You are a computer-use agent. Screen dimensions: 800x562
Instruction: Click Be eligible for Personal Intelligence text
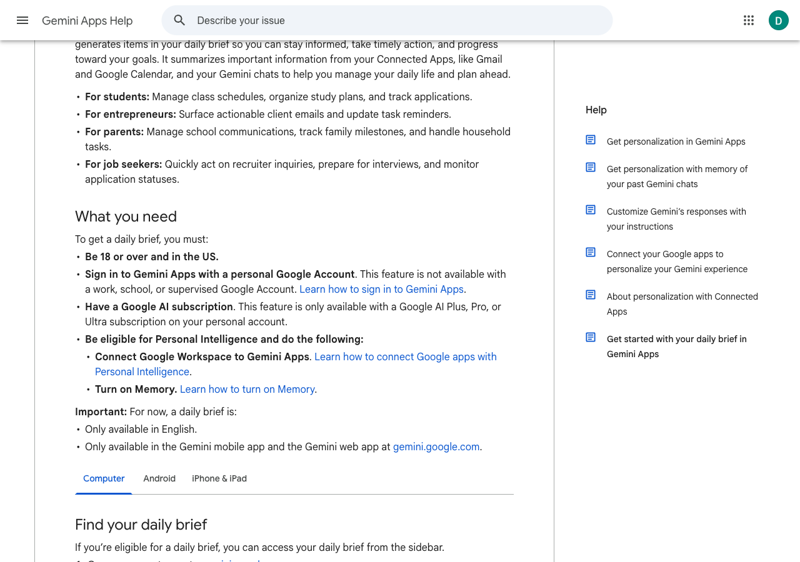224,339
